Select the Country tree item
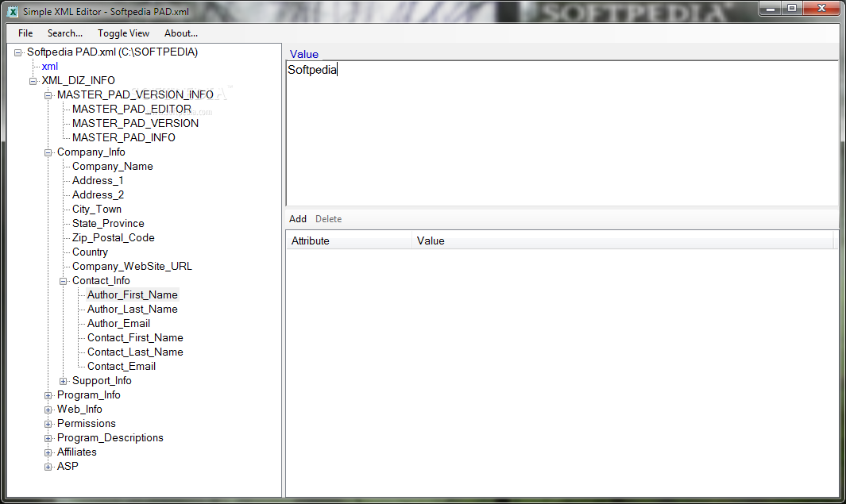This screenshot has height=504, width=846. pyautogui.click(x=90, y=252)
